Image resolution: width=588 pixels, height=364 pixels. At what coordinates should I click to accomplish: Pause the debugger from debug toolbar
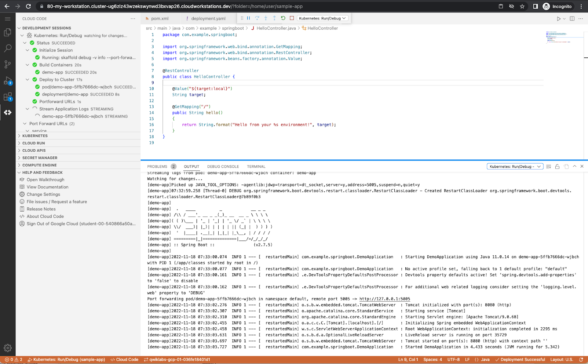click(248, 18)
